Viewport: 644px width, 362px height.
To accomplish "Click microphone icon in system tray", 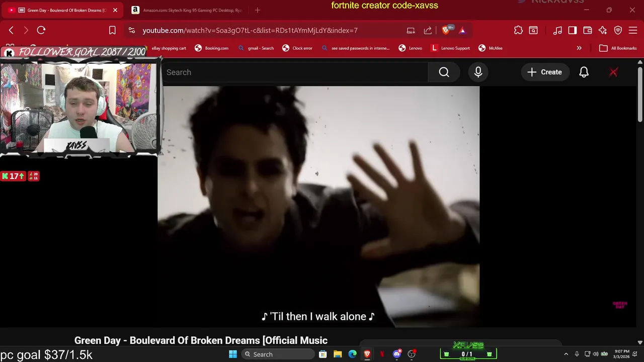I will pos(577,354).
